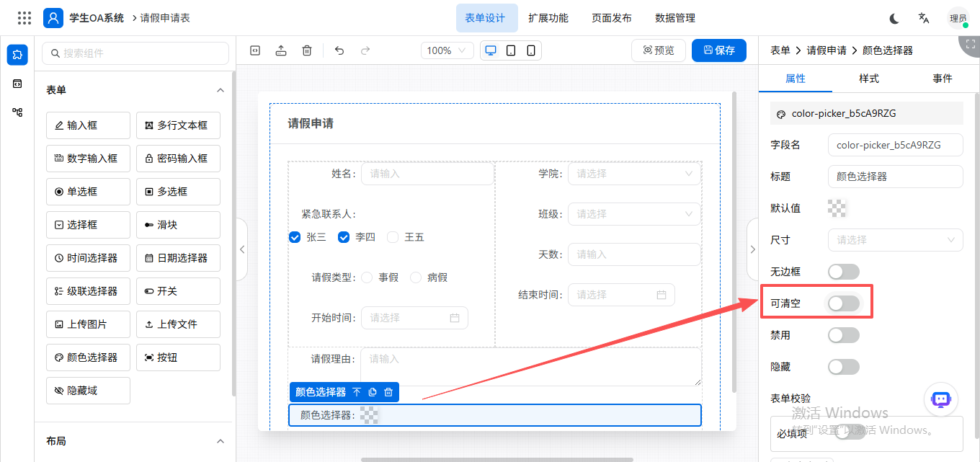The width and height of the screenshot is (980, 462).
Task: Toggle the 无边框 switch
Action: tap(844, 272)
